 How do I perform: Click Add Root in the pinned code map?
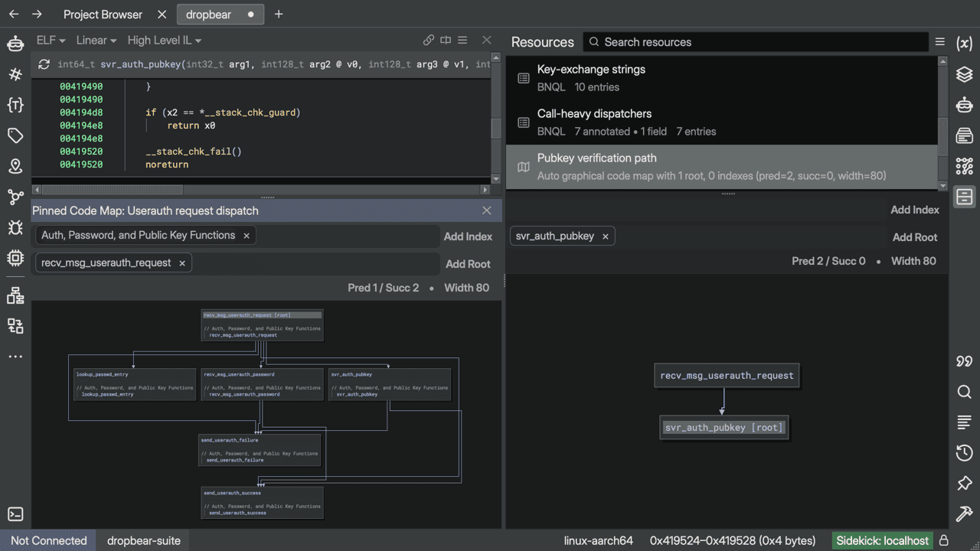(x=468, y=264)
